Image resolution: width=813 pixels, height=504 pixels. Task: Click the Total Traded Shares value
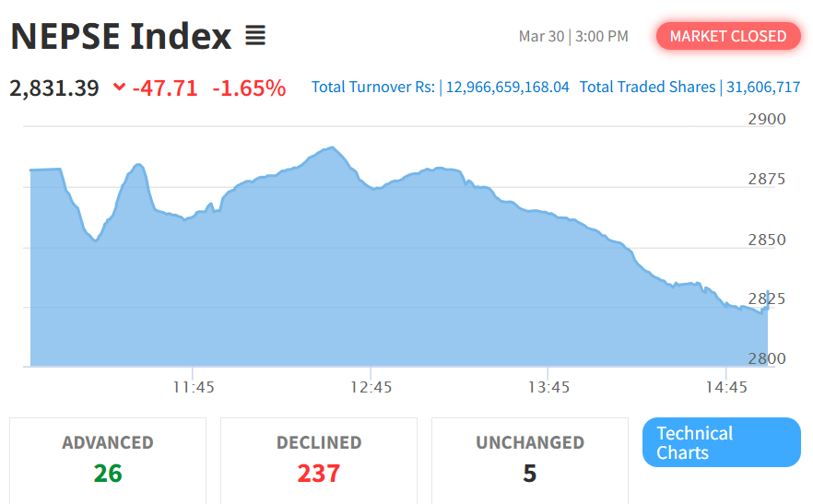pyautogui.click(x=763, y=88)
